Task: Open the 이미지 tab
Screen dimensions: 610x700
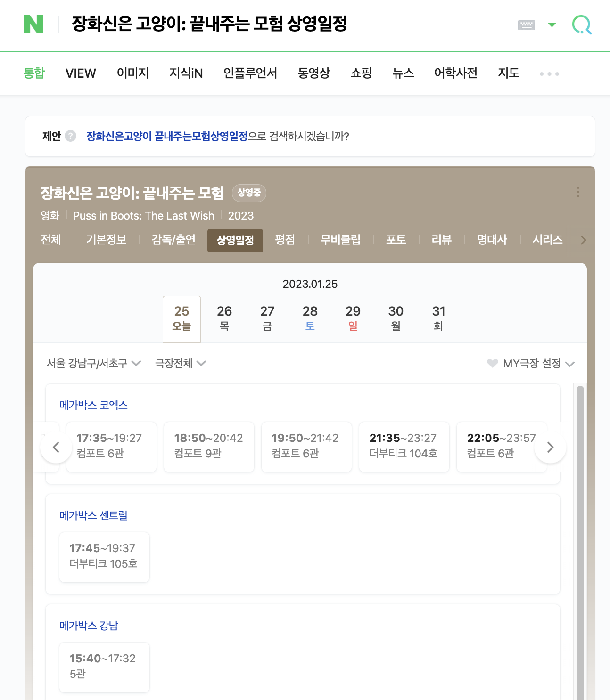Action: [x=133, y=73]
